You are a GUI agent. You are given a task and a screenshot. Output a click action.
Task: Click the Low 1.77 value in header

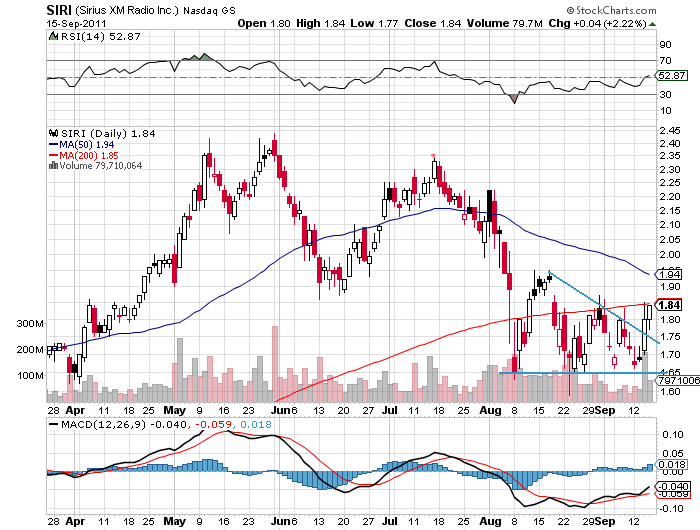374,23
